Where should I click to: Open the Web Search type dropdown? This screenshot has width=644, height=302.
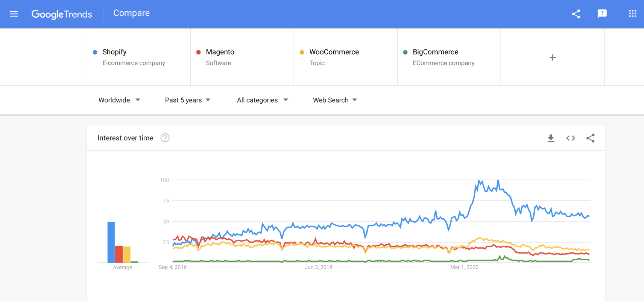(x=335, y=100)
